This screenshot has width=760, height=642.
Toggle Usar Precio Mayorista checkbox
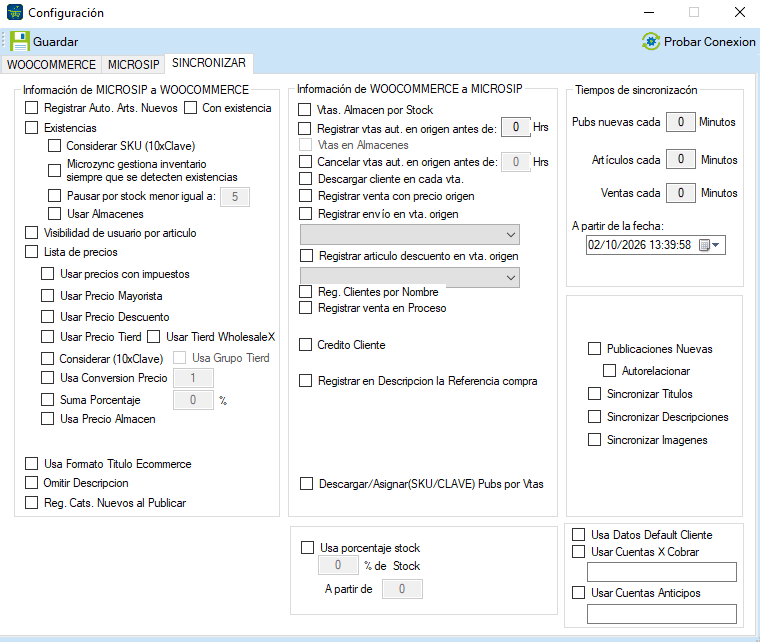(x=48, y=296)
